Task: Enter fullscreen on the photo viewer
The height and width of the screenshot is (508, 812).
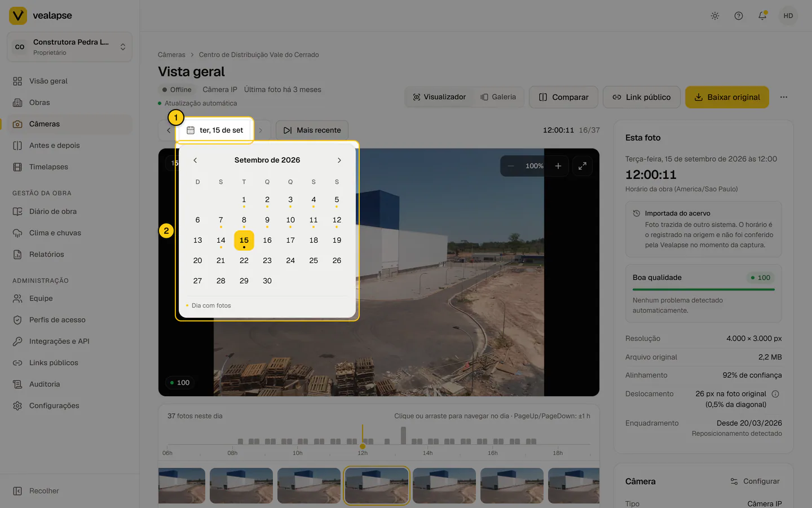Action: [582, 166]
